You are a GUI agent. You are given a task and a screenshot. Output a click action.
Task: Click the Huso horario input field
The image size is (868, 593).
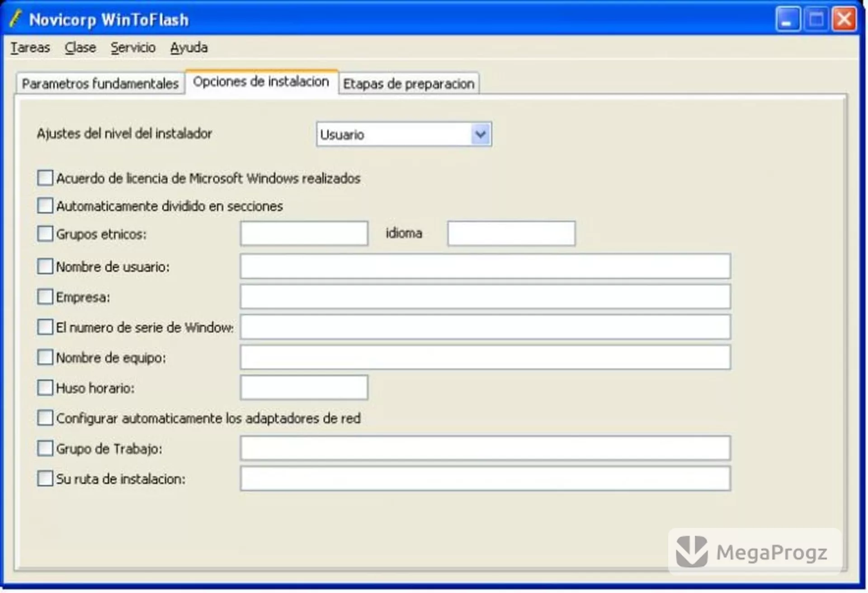pos(304,387)
